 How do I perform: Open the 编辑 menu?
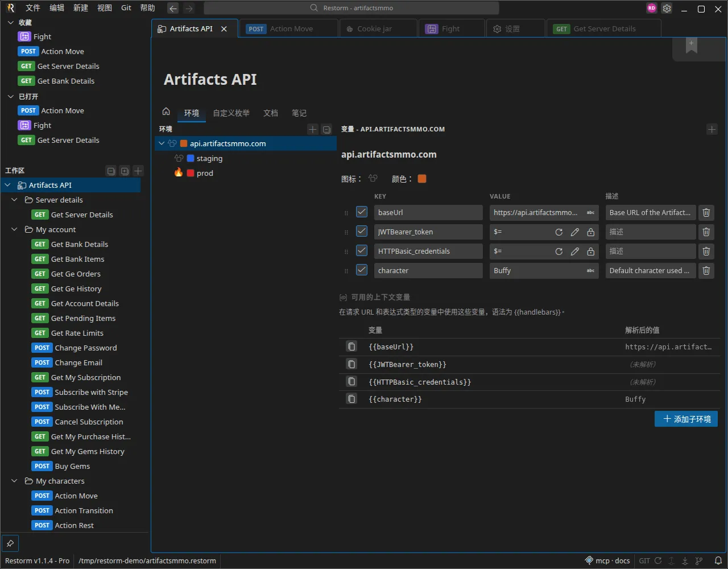click(x=57, y=8)
